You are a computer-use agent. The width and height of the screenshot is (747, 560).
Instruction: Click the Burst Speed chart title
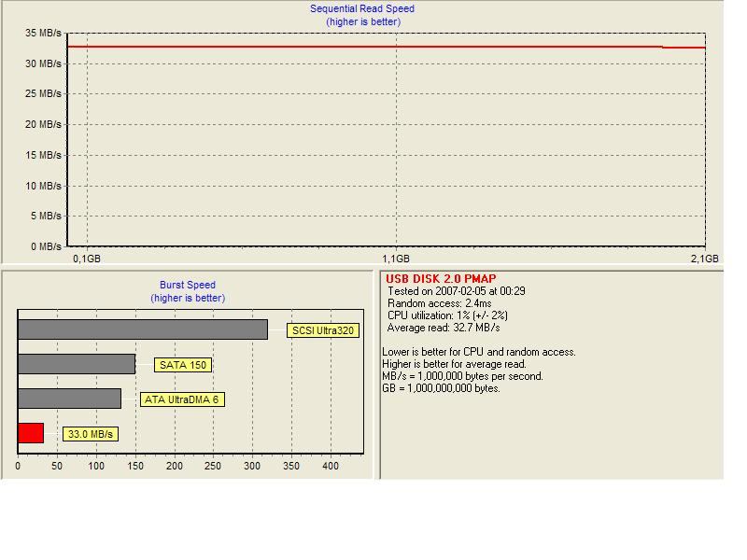coord(188,285)
